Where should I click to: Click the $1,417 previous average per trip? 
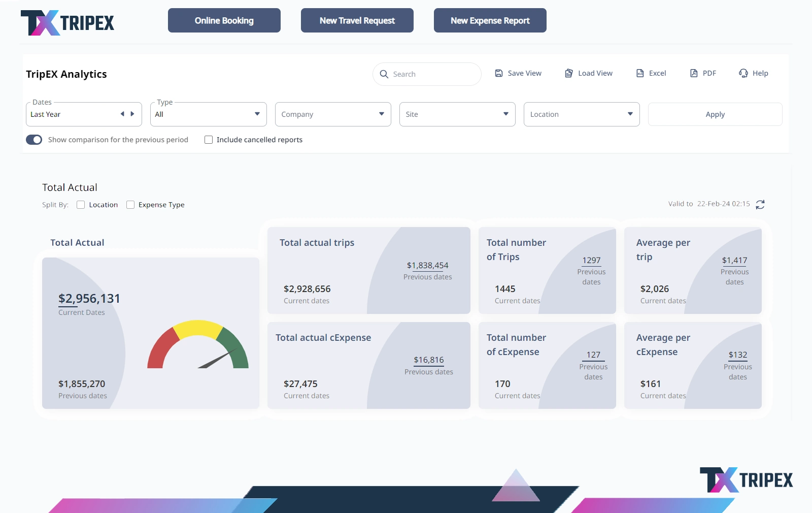735,260
